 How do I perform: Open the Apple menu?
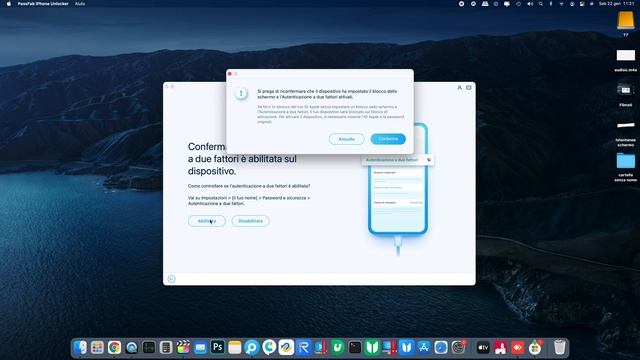tap(9, 4)
